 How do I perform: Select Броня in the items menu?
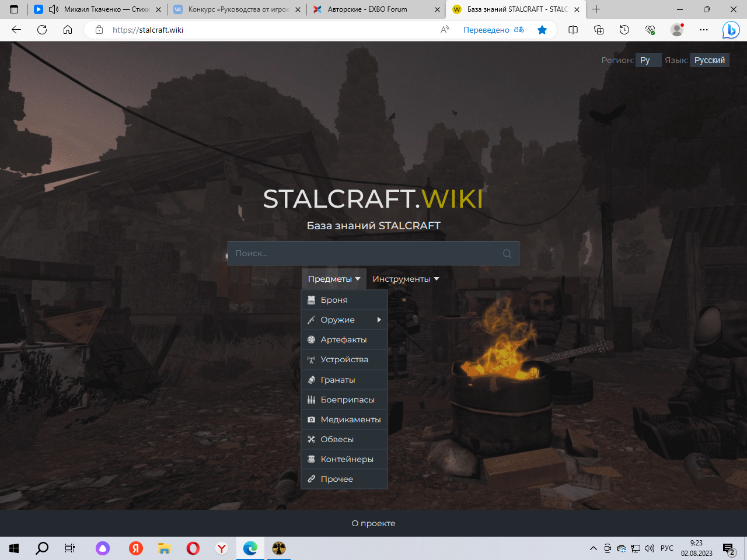[x=344, y=300]
